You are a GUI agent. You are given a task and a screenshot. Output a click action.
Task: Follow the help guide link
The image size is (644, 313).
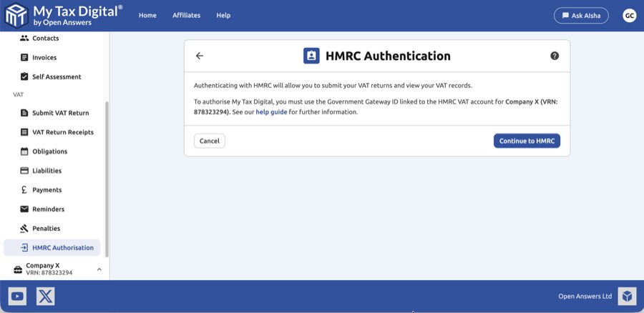(271, 111)
